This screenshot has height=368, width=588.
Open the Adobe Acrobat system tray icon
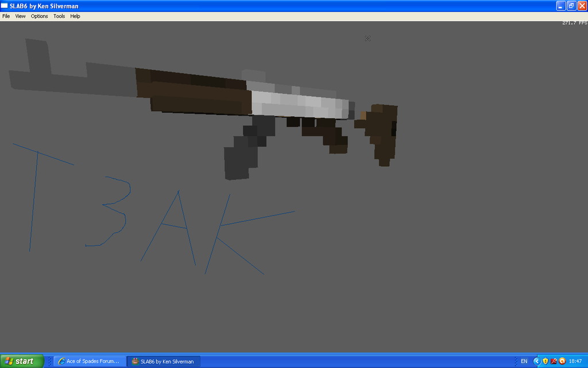pos(553,362)
